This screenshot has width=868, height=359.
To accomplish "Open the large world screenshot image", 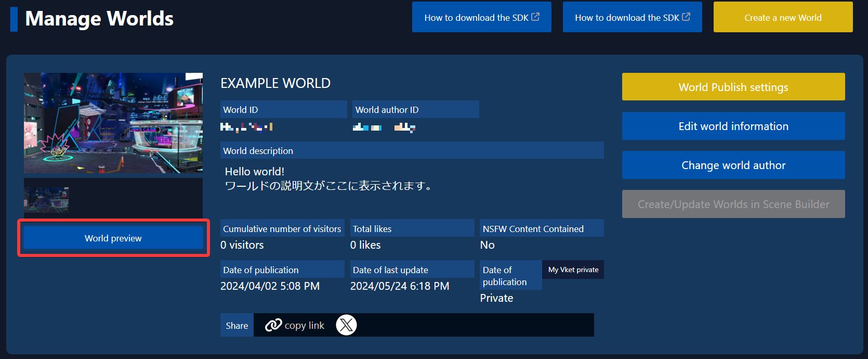I will point(113,123).
